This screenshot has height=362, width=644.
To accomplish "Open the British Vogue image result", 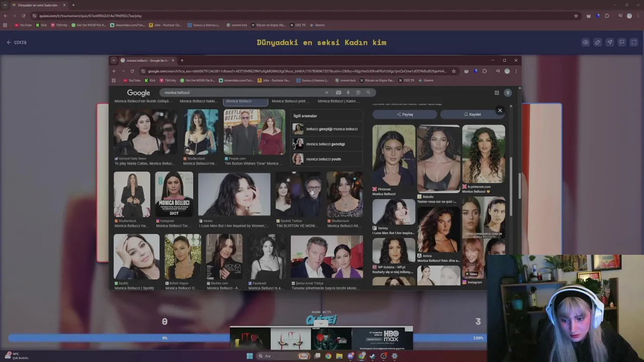I will coord(183,256).
